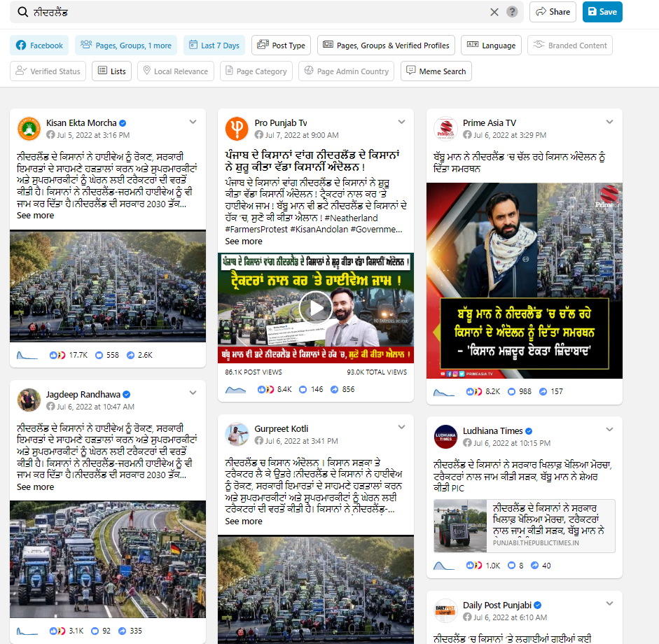This screenshot has height=644, width=659.
Task: Click the Save button
Action: point(602,12)
